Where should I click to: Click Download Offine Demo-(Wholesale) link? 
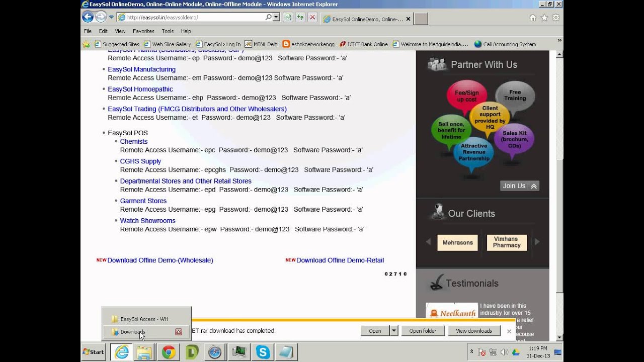tap(160, 260)
